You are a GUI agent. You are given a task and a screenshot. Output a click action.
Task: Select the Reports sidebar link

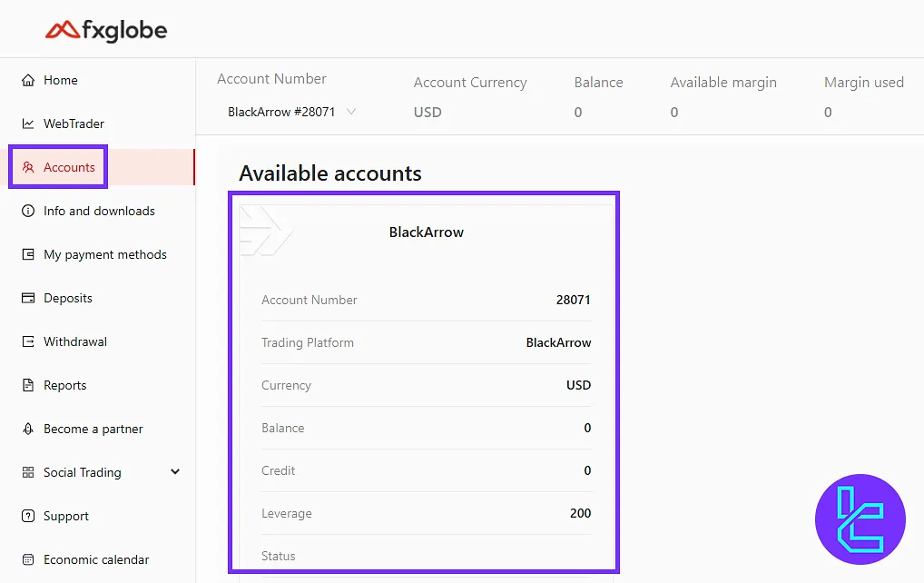coord(65,385)
